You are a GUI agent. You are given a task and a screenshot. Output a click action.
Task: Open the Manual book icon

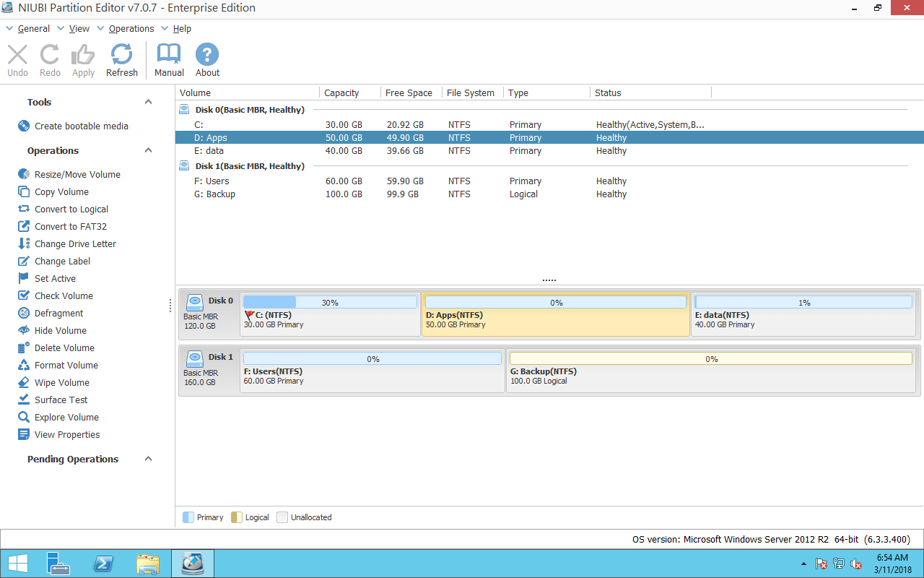coord(169,55)
